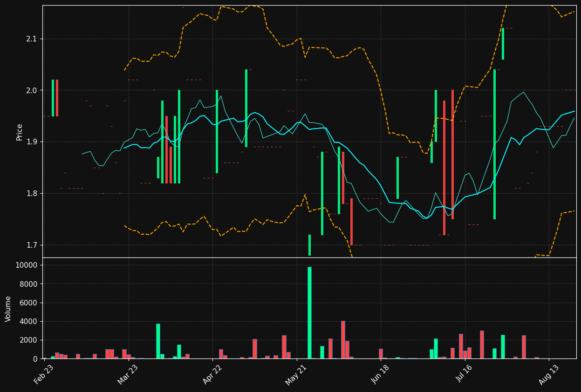
Task: Click the 2.0 price axis label
Action: tap(32, 90)
